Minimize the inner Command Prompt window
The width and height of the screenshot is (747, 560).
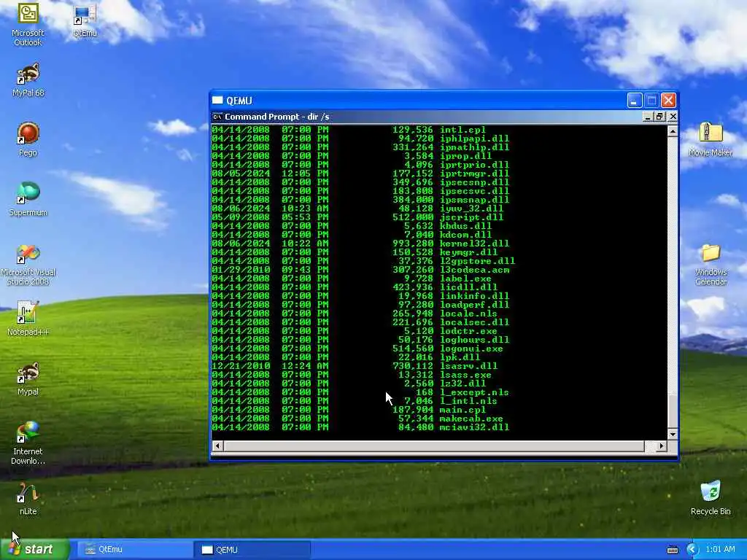(x=648, y=117)
